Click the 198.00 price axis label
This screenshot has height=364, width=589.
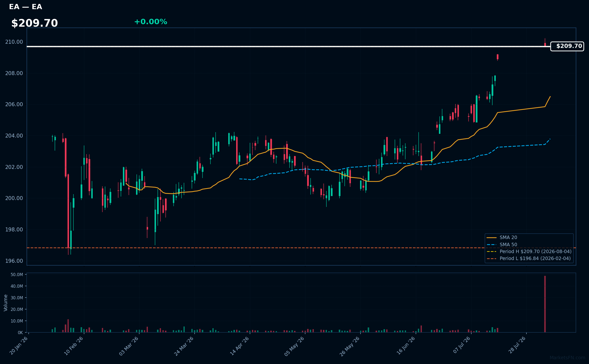click(x=14, y=230)
